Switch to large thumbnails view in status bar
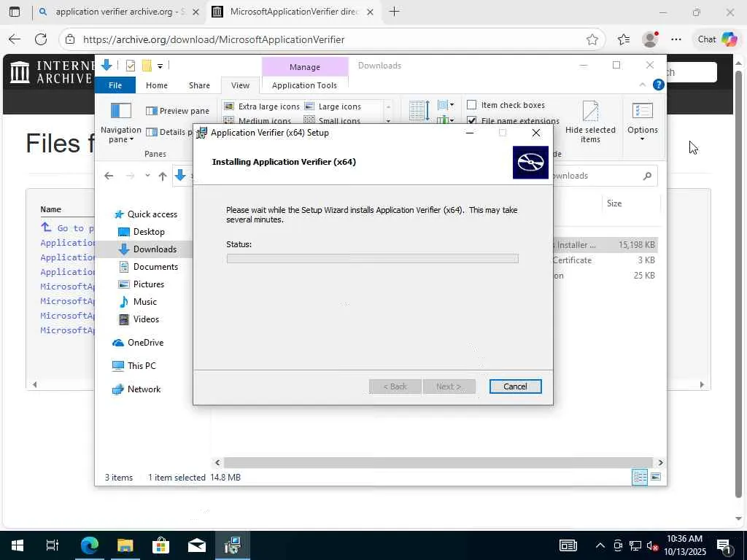Image resolution: width=747 pixels, height=560 pixels. pyautogui.click(x=656, y=477)
